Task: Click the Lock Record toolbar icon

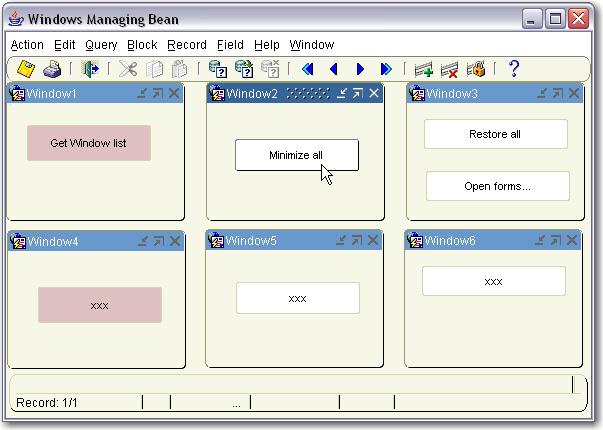Action: click(476, 69)
